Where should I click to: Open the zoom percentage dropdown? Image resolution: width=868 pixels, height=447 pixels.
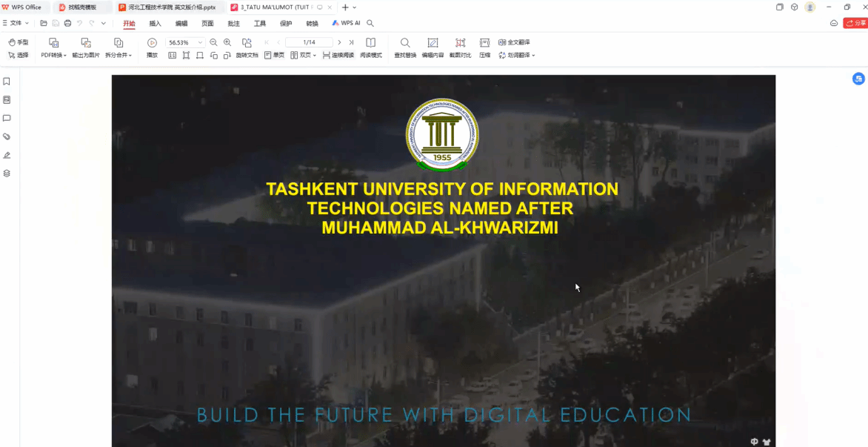pos(200,43)
